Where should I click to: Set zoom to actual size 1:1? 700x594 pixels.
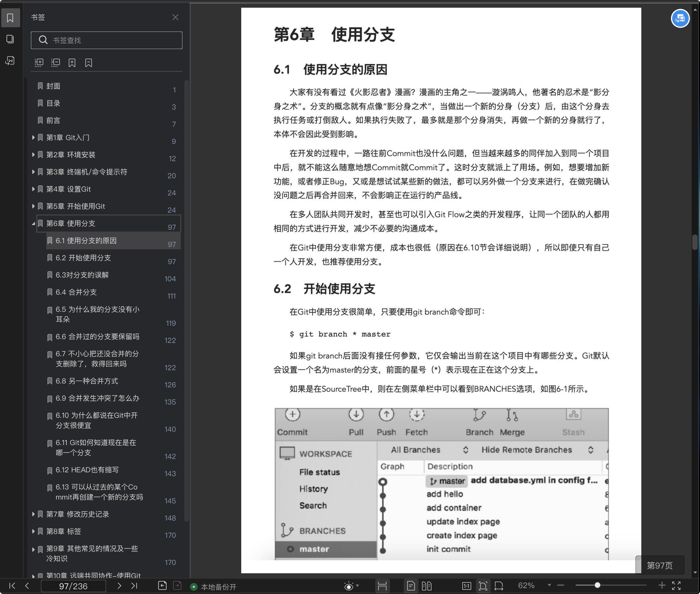tap(467, 586)
